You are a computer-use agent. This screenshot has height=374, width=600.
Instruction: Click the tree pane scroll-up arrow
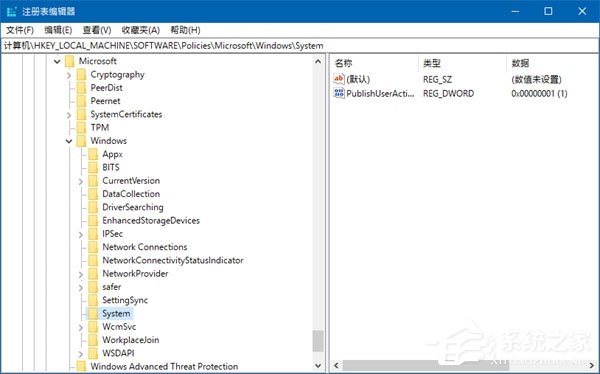pyautogui.click(x=318, y=61)
